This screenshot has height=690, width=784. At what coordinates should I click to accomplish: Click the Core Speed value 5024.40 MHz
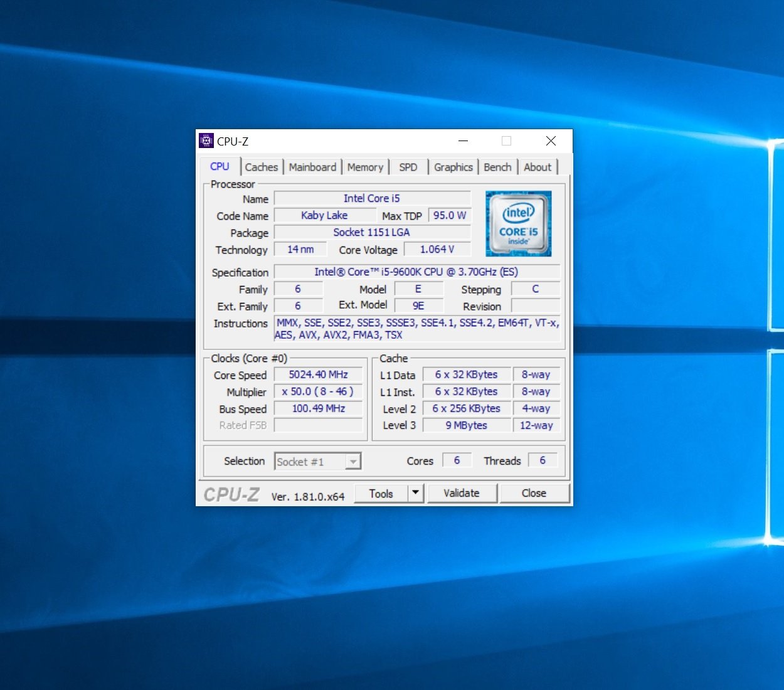[319, 374]
